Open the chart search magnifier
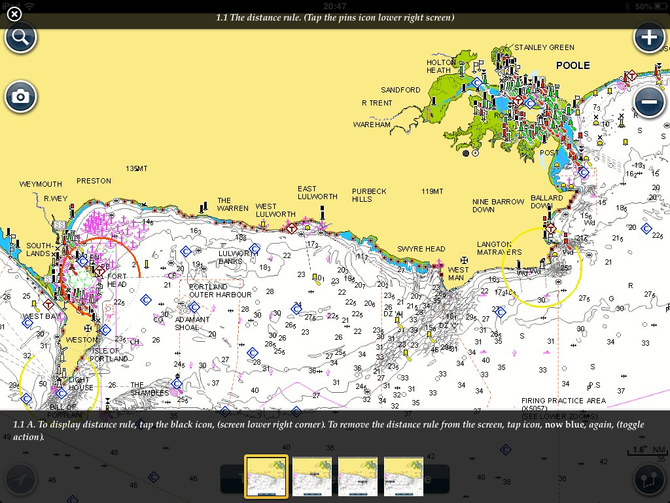The image size is (670, 503). (20, 39)
